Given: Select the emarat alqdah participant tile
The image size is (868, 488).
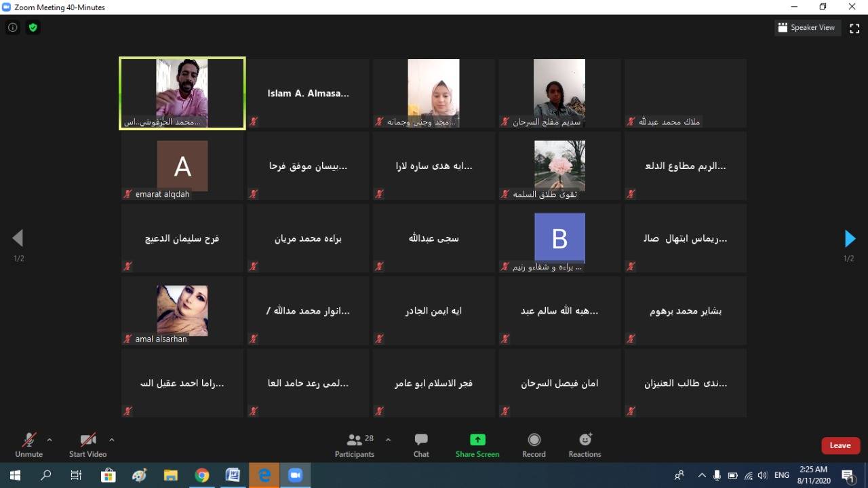Looking at the screenshot, I should 182,166.
